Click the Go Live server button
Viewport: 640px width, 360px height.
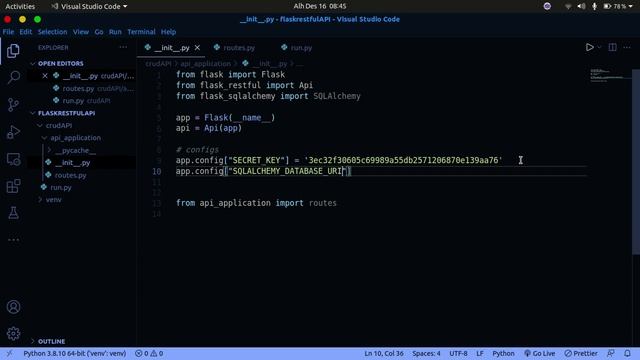pos(540,353)
